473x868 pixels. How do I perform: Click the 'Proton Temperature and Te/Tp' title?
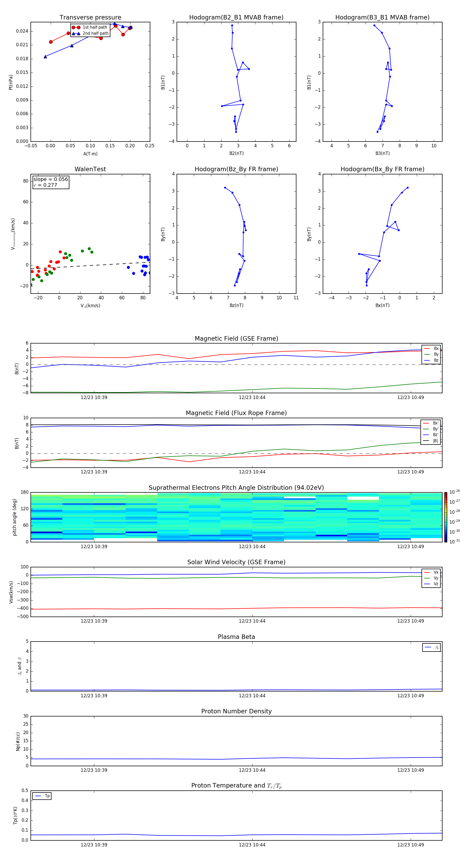(x=236, y=786)
